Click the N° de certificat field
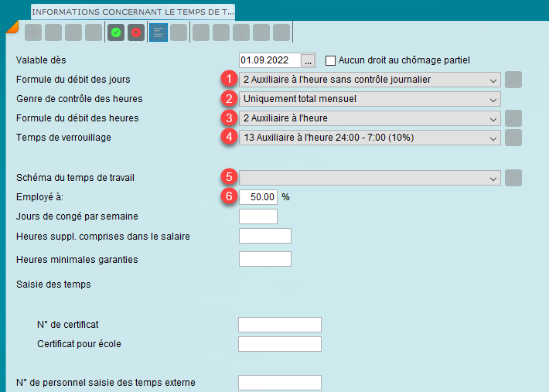Screen dimensions: 549x392 280,325
